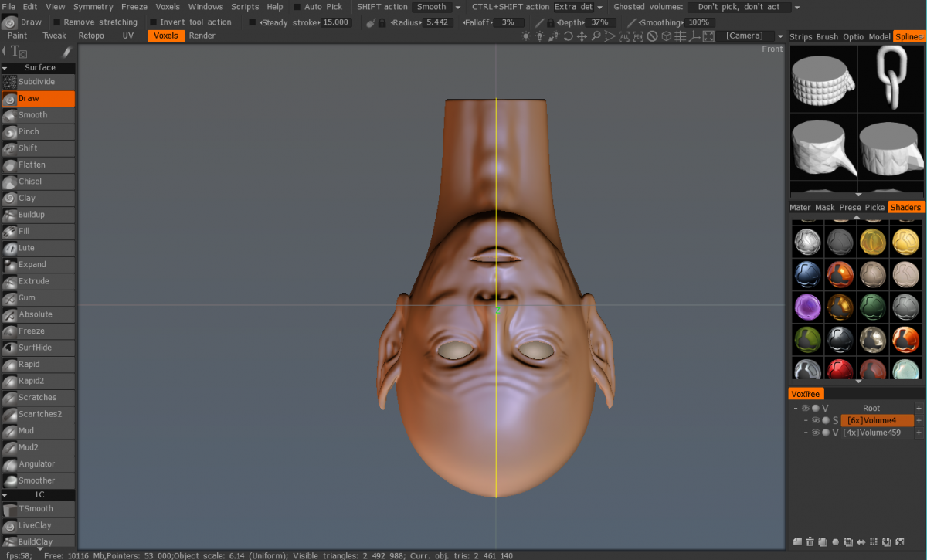Toggle the grid display icon
This screenshot has height=560, width=927.
680,36
